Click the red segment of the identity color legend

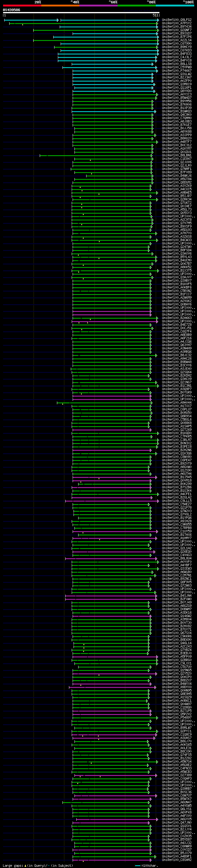(22, 6)
